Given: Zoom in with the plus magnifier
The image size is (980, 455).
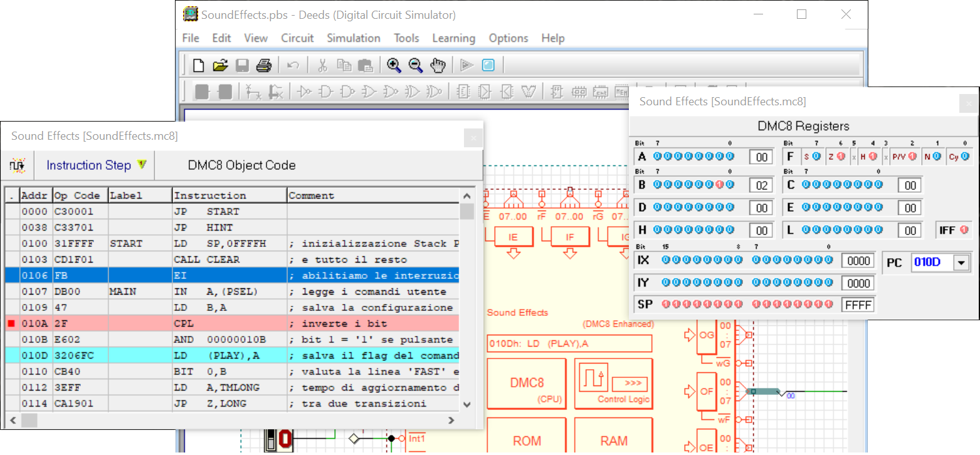Looking at the screenshot, I should (x=394, y=65).
